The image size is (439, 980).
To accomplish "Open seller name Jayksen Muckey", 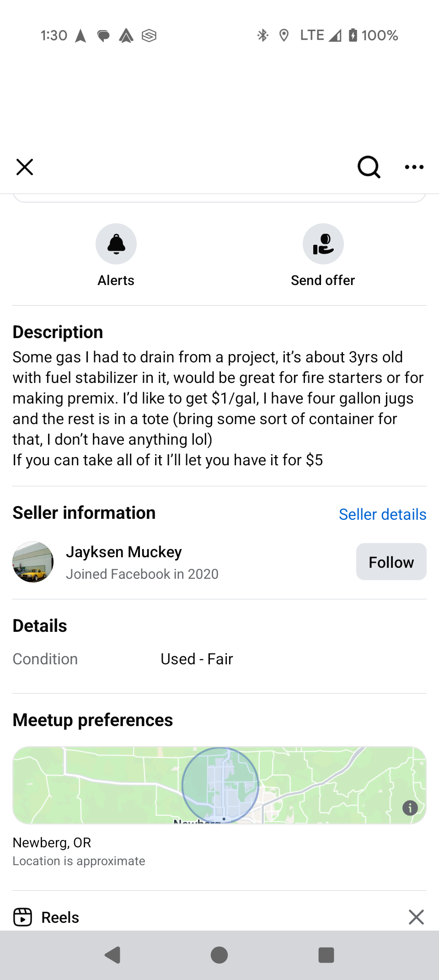I will click(124, 552).
